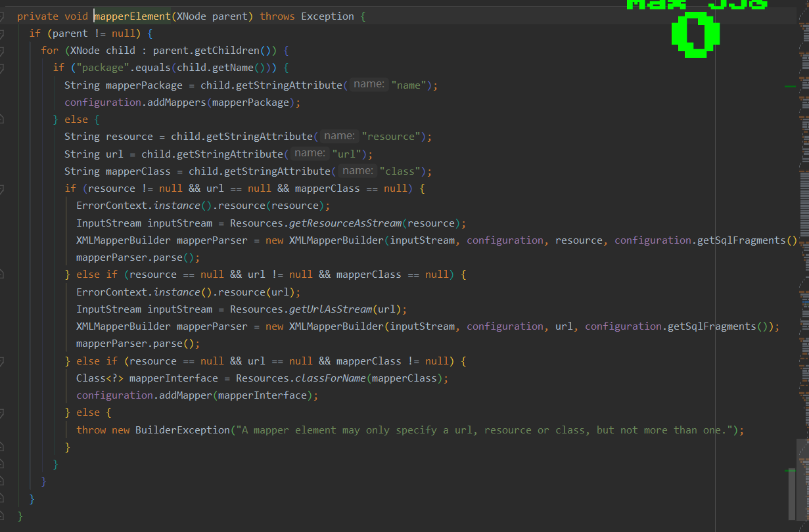Click 'throw' keyword
The height and width of the screenshot is (532, 809).
(91, 430)
